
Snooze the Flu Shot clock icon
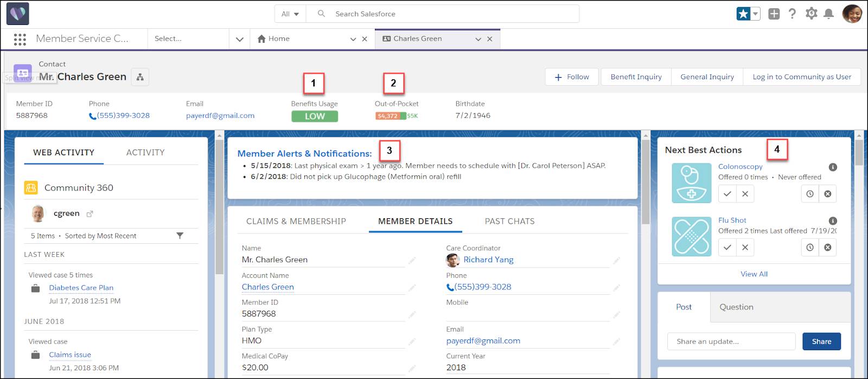tap(810, 248)
